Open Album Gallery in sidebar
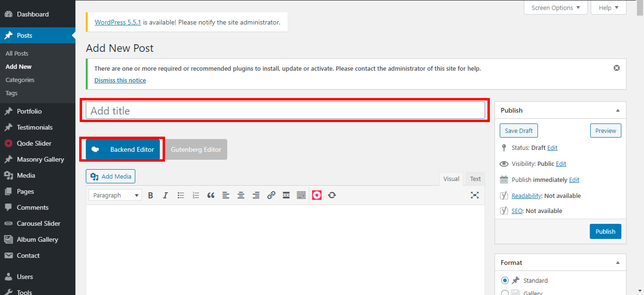 click(38, 239)
